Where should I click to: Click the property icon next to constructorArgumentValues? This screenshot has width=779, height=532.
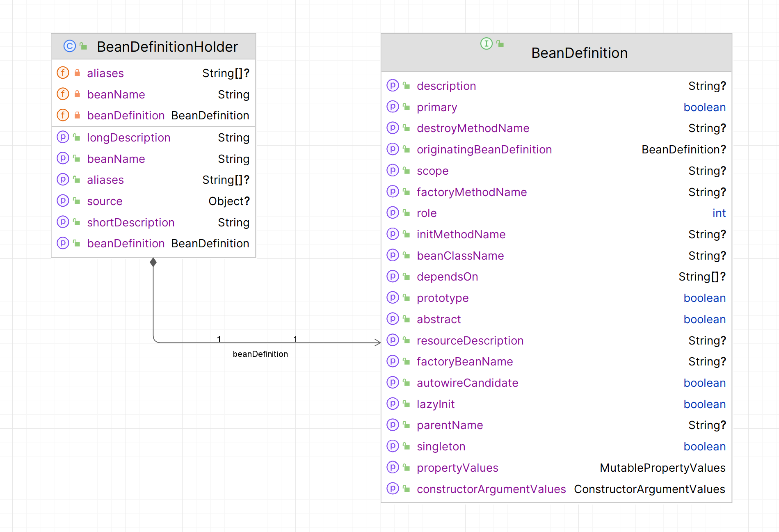click(x=393, y=489)
